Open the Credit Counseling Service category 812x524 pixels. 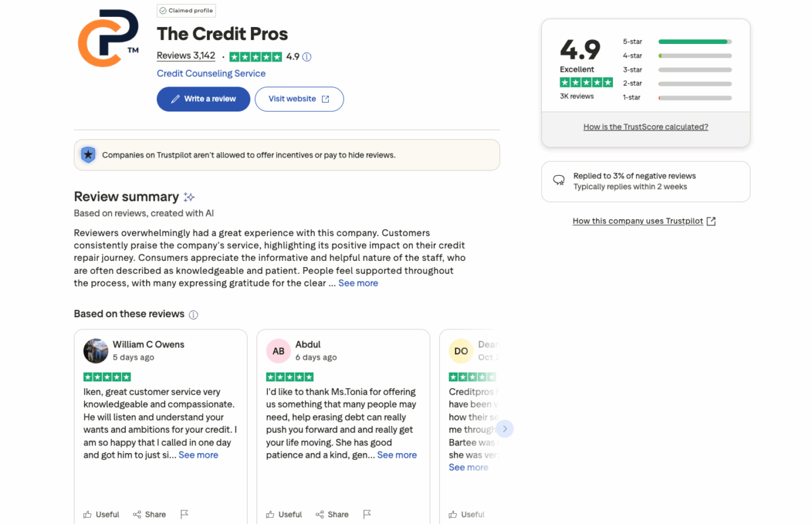pos(210,73)
